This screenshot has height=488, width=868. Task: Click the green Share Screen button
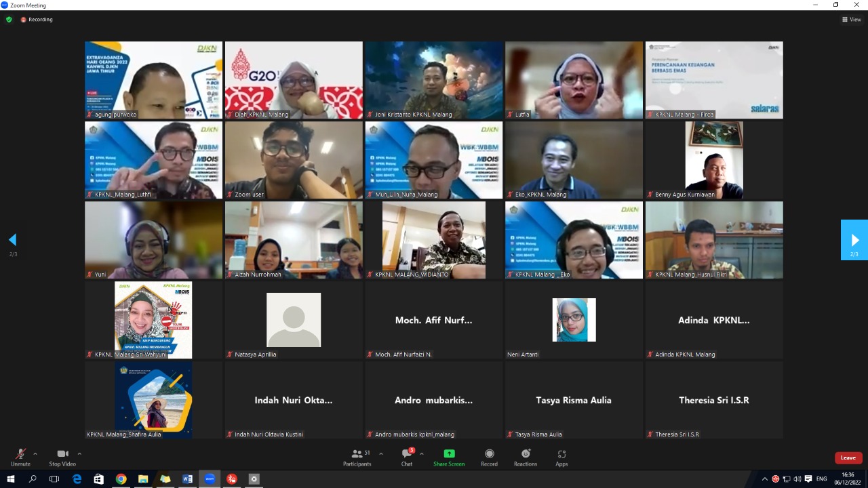point(449,457)
